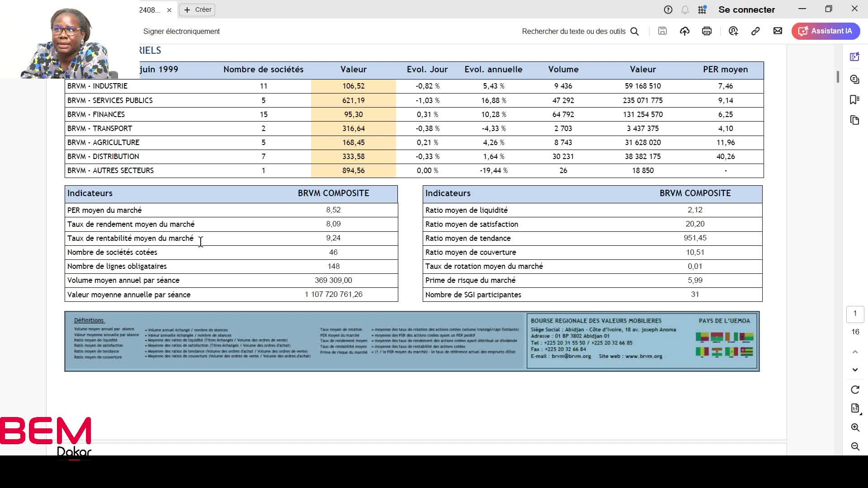Open the share by email envelope icon
The width and height of the screenshot is (868, 488).
pos(778,31)
